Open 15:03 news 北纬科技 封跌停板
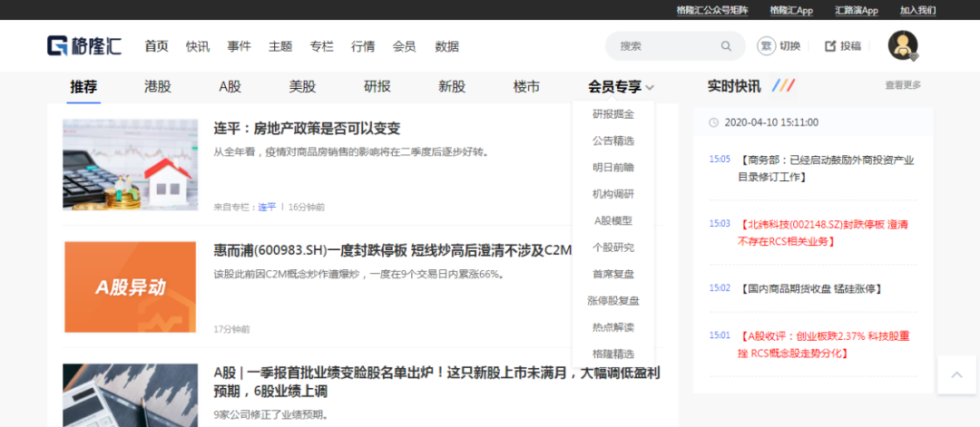Image resolution: width=980 pixels, height=427 pixels. coord(824,232)
